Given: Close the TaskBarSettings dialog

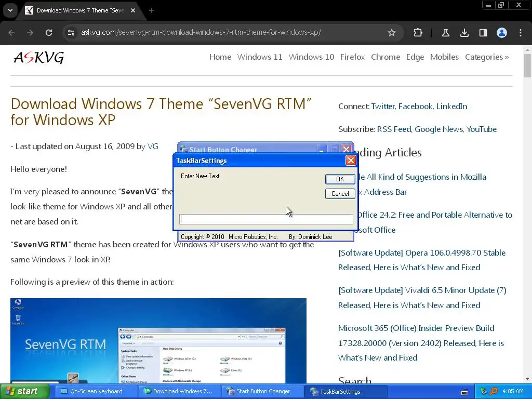Looking at the screenshot, I should tap(351, 161).
